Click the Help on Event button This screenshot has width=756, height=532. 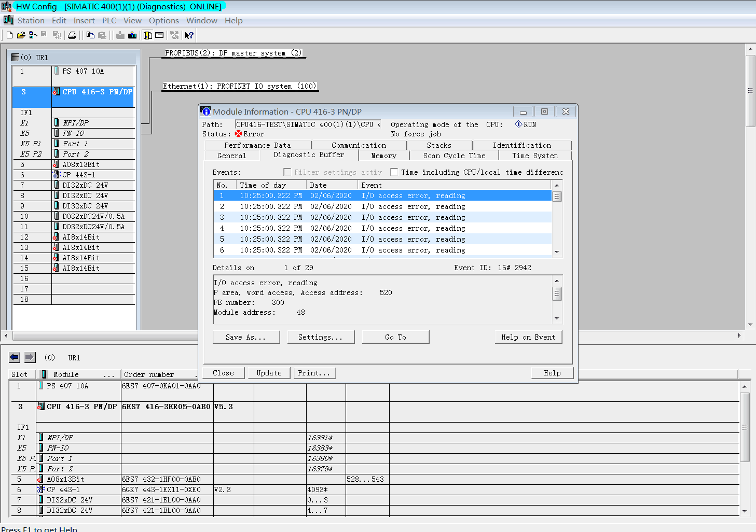click(x=528, y=337)
